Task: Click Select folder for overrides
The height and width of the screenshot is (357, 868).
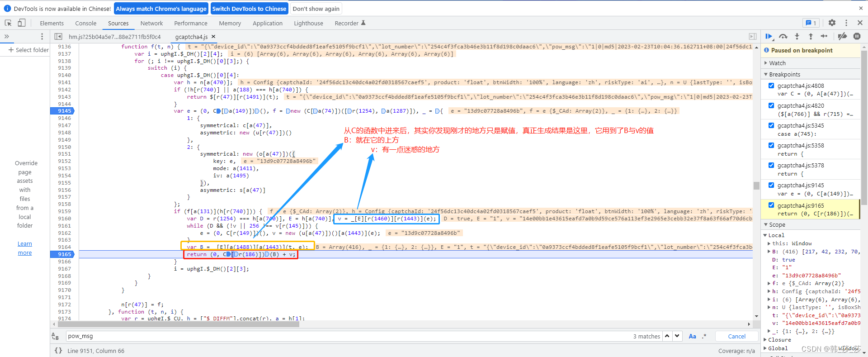Action: tap(28, 50)
